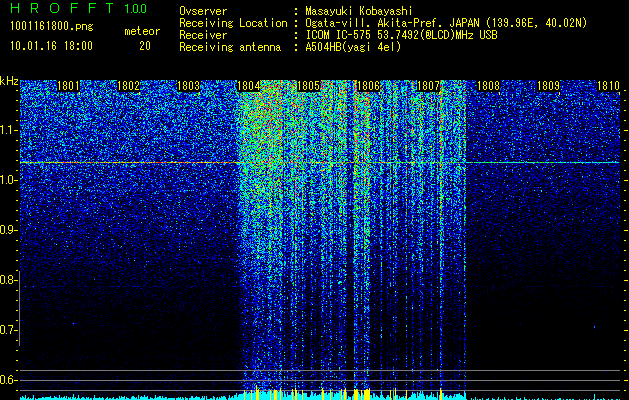Viewport: 629px width, 400px height.
Task: Click the 1.0 frequency axis label
Action: (9, 180)
